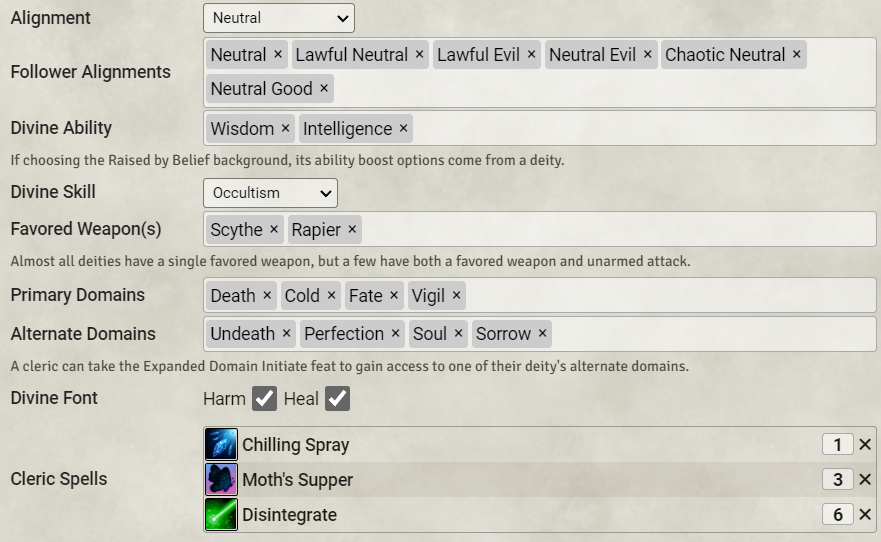
Task: Click the Disintegrate spell name
Action: point(289,515)
